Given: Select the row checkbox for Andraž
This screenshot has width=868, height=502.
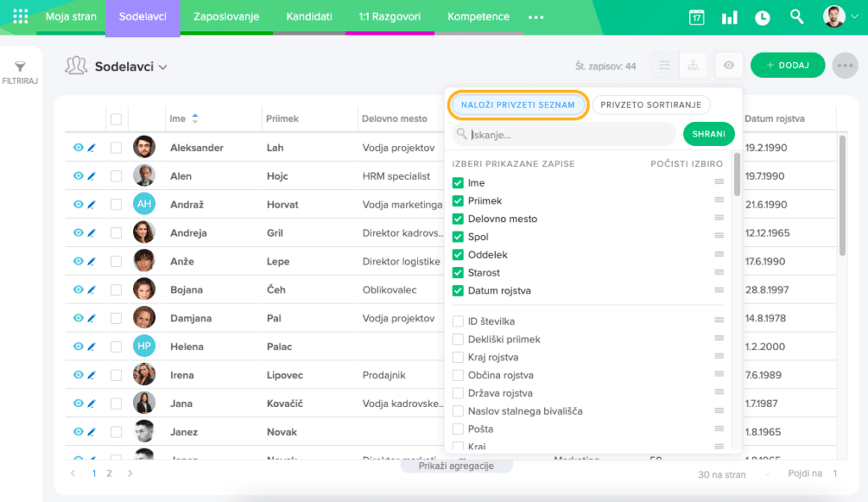Looking at the screenshot, I should pyautogui.click(x=116, y=204).
